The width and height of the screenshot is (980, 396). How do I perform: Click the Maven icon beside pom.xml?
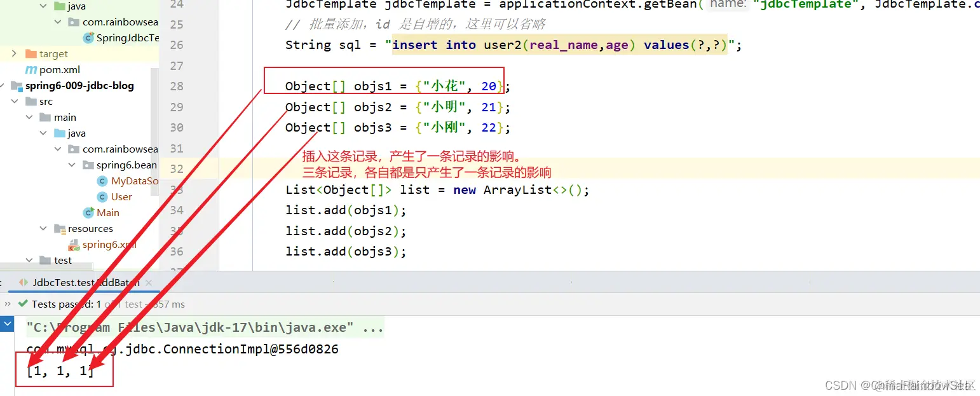[x=31, y=70]
